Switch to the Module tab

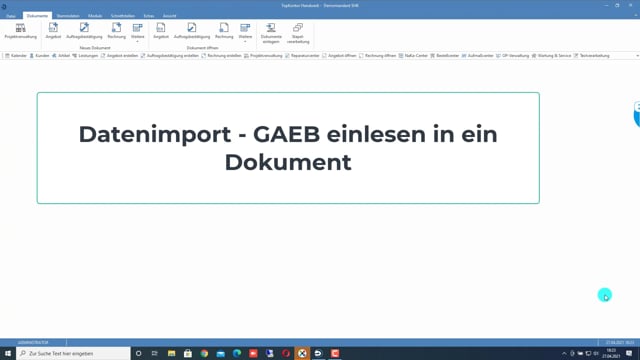(x=95, y=16)
